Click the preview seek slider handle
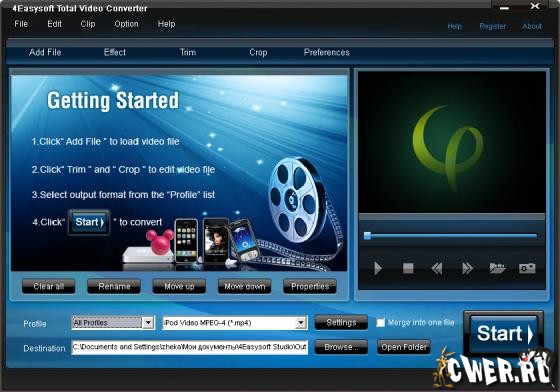 click(x=367, y=236)
